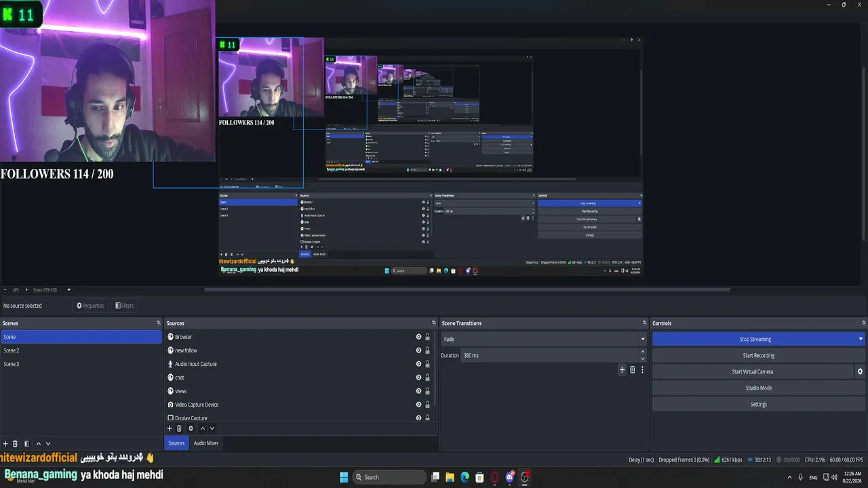
Task: Open Microsoft Store from the taskbar
Action: [x=480, y=477]
